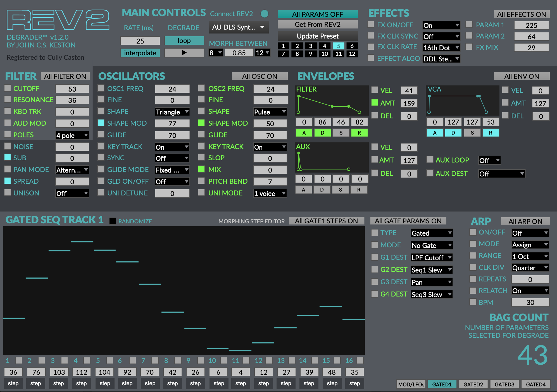Open the G1 DEST LPF Cutoff dropdown
The image size is (557, 392).
pos(432,258)
